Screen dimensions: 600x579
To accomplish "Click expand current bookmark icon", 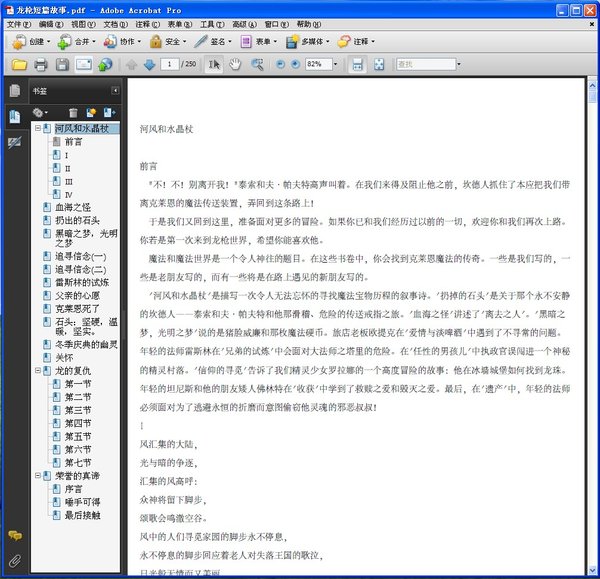I will tap(109, 113).
